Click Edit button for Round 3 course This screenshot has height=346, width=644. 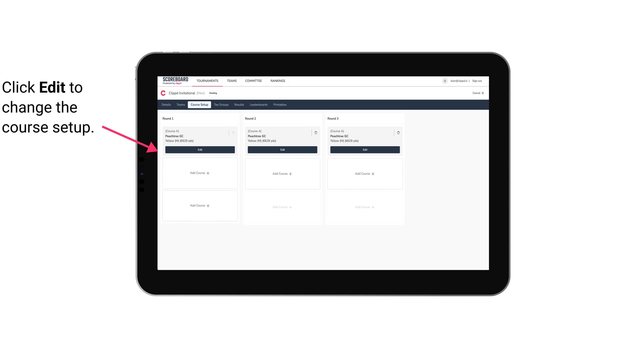pos(365,150)
